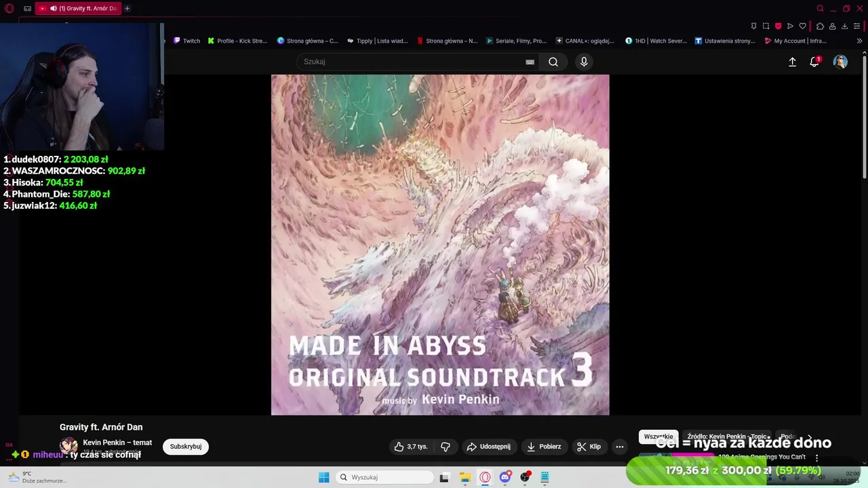Dislike the video with thumbs down

446,447
